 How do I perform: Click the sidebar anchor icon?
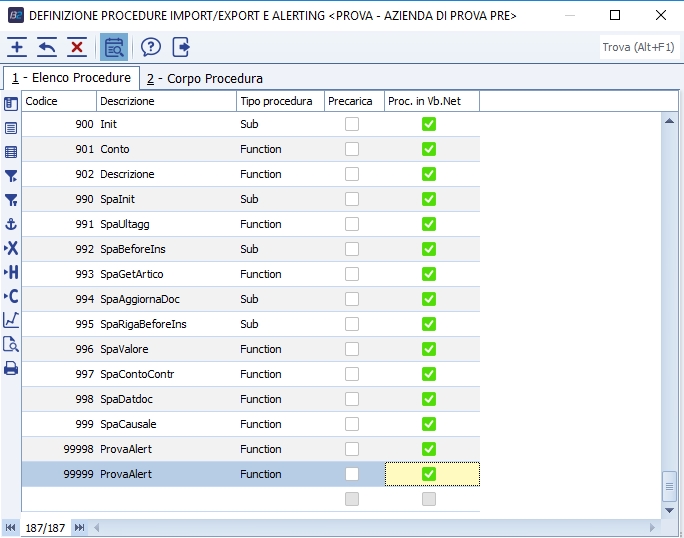[x=11, y=224]
